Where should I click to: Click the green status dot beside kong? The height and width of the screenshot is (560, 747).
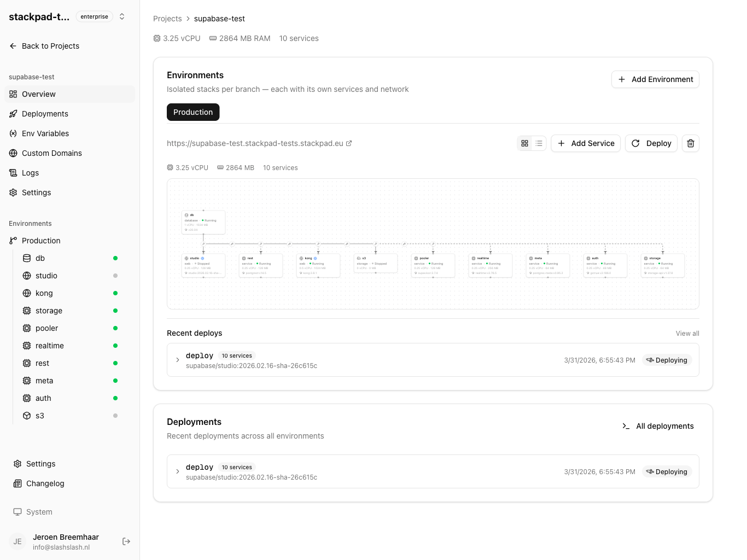click(x=115, y=293)
